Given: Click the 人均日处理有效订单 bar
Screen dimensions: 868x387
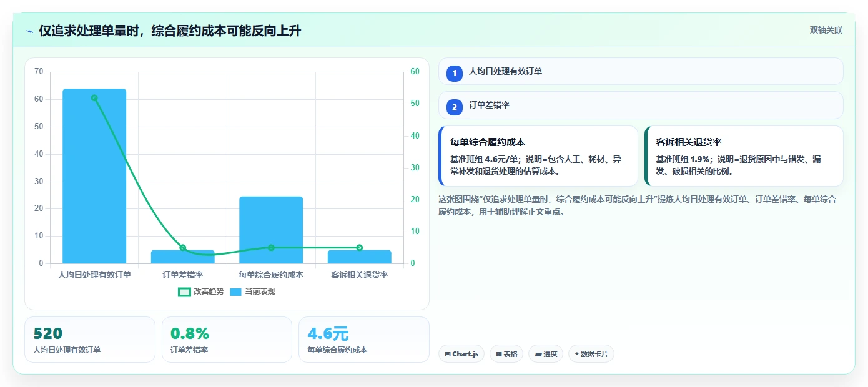Looking at the screenshot, I should tap(94, 176).
